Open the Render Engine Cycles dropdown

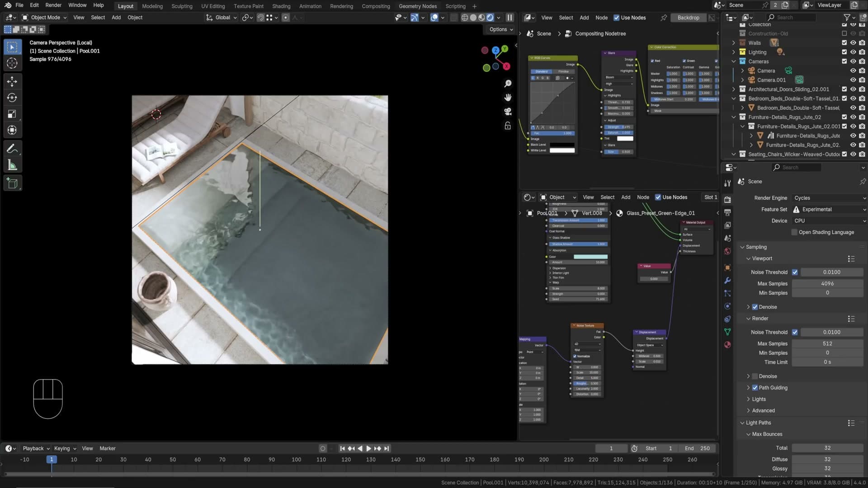pos(829,198)
